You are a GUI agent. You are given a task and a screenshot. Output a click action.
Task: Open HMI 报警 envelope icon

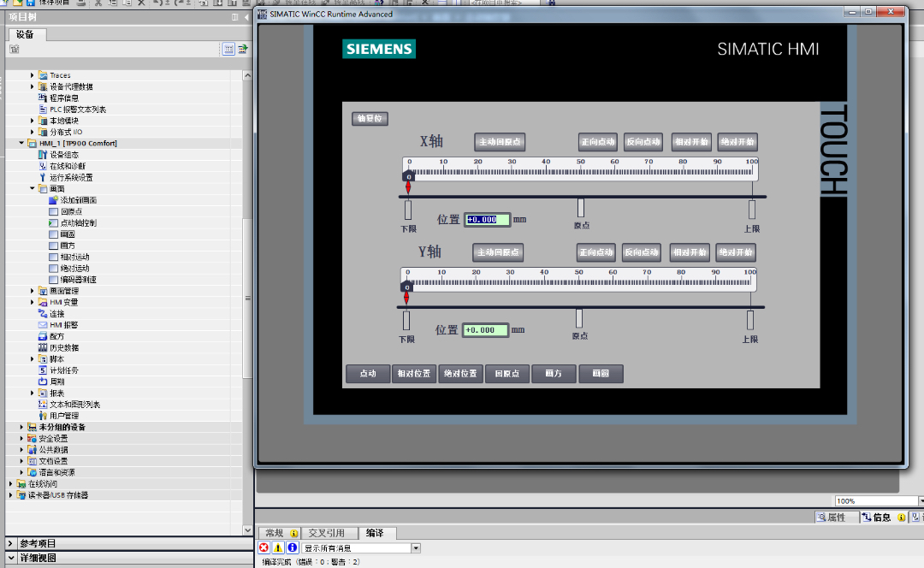coord(43,325)
